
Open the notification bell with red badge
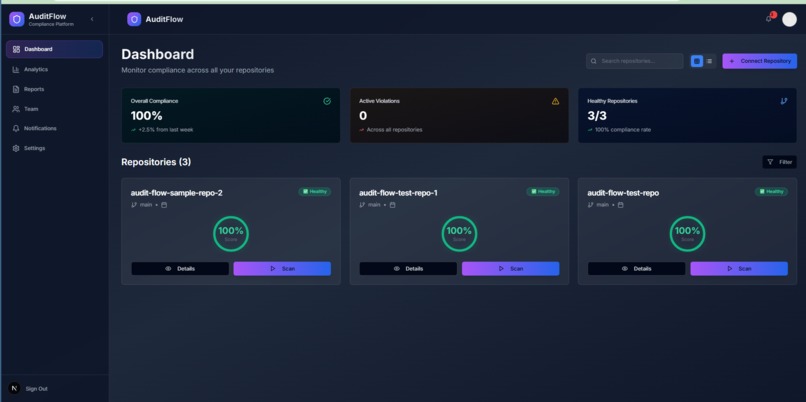click(x=769, y=19)
